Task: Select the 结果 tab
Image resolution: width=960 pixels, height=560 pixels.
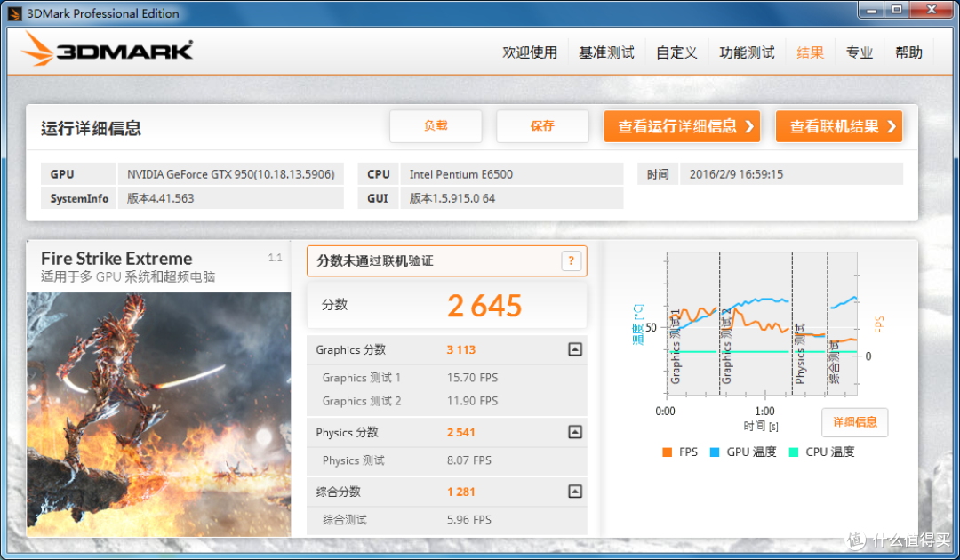Action: point(810,52)
